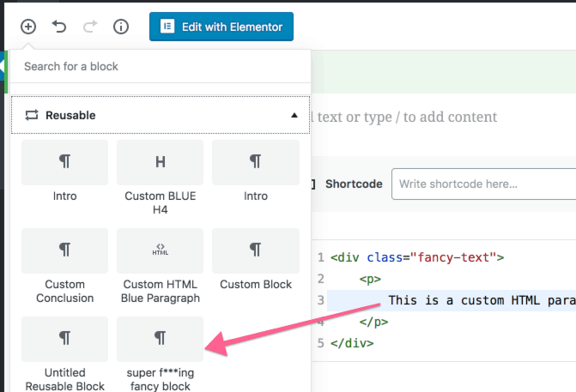Click the Add block plus icon
Screen dimensions: 576x392
point(28,27)
